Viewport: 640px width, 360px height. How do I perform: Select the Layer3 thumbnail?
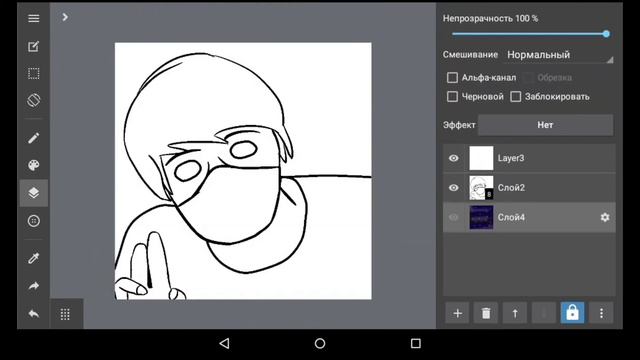(x=481, y=158)
